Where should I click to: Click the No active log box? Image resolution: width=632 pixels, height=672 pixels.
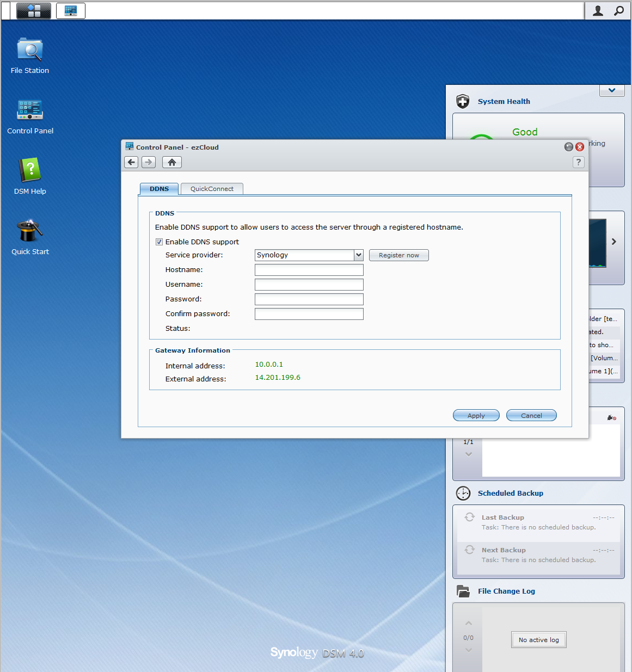[x=539, y=640]
